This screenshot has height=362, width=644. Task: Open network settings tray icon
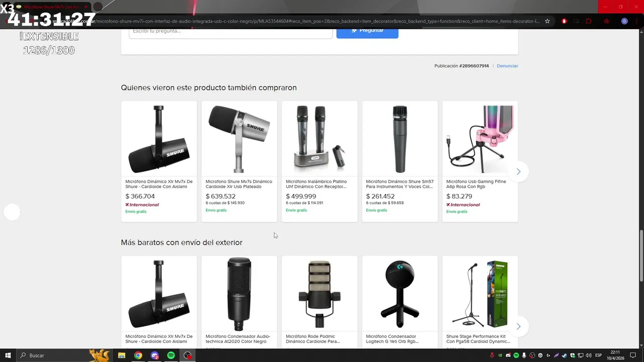point(581,355)
